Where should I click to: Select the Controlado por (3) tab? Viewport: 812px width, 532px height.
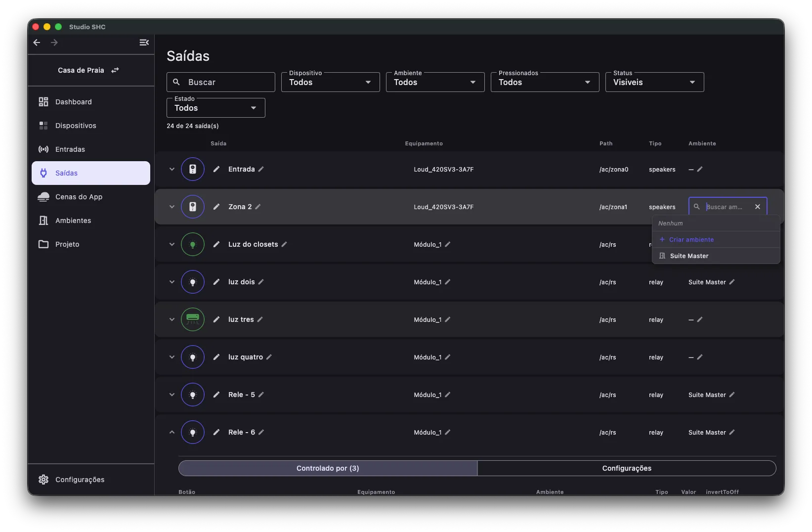328,468
